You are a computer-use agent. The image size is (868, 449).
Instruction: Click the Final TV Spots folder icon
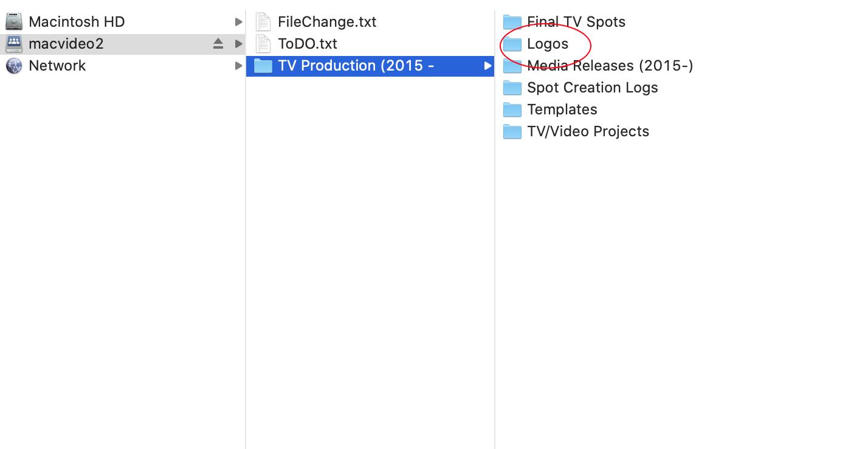pos(512,22)
